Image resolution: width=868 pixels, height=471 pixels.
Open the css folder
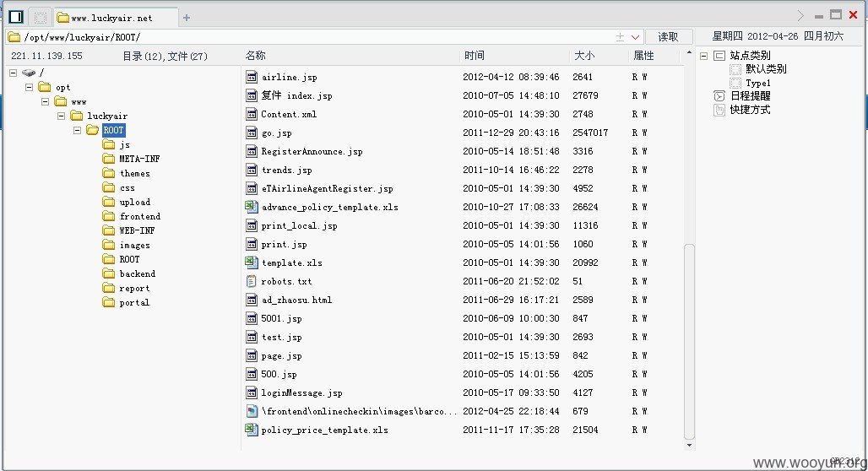click(118, 187)
